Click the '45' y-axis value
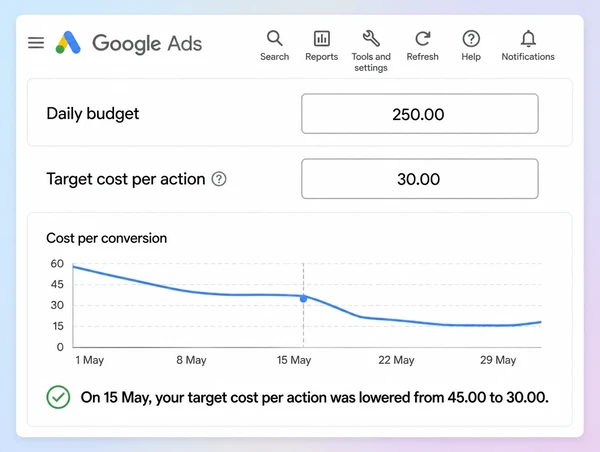600x452 pixels. (57, 284)
